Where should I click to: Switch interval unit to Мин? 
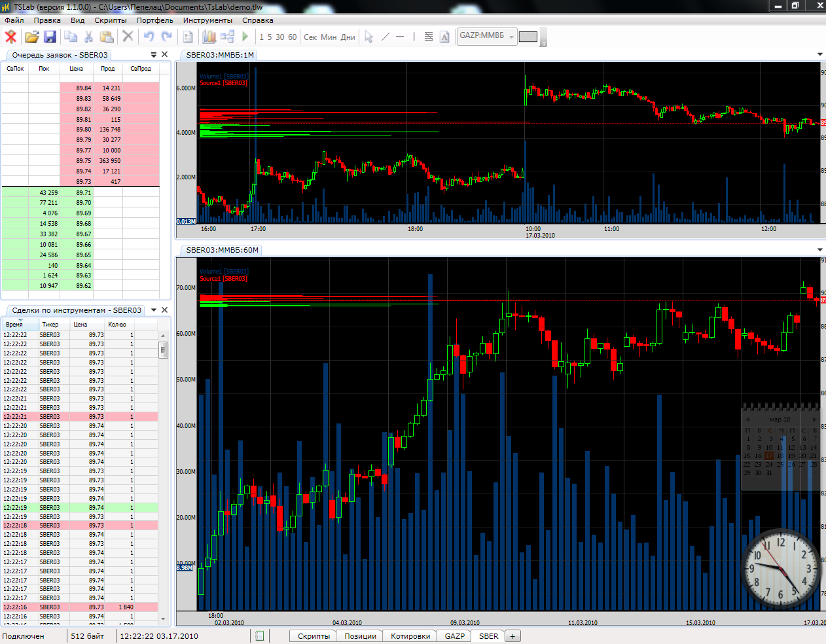tap(329, 37)
